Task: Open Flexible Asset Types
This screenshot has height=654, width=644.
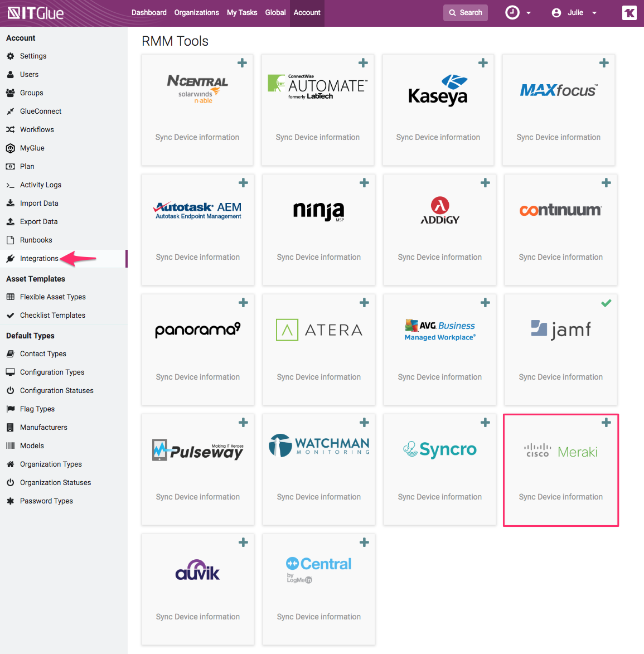Action: (52, 297)
